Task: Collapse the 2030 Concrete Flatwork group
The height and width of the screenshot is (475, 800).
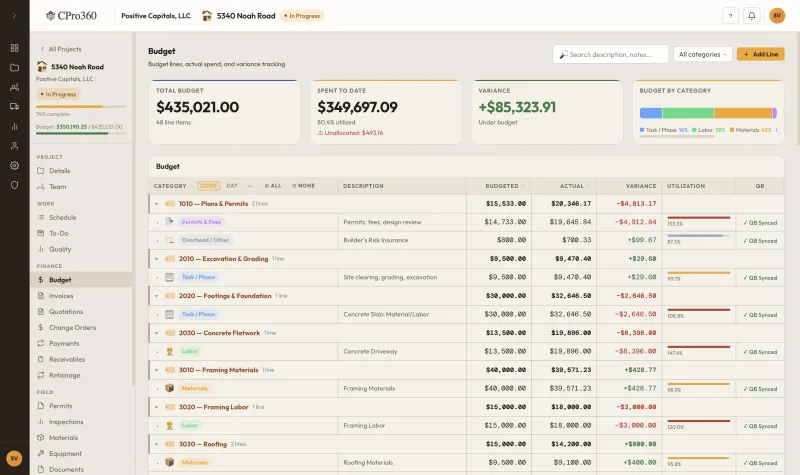Action: point(157,333)
